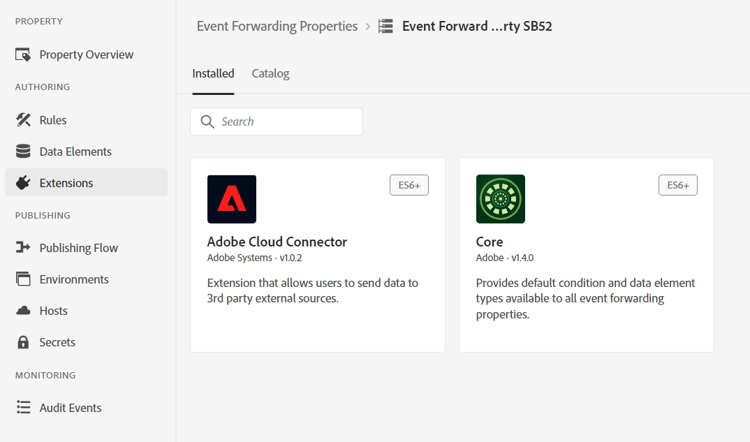Click the Property Overview icon
750x442 pixels.
(23, 55)
